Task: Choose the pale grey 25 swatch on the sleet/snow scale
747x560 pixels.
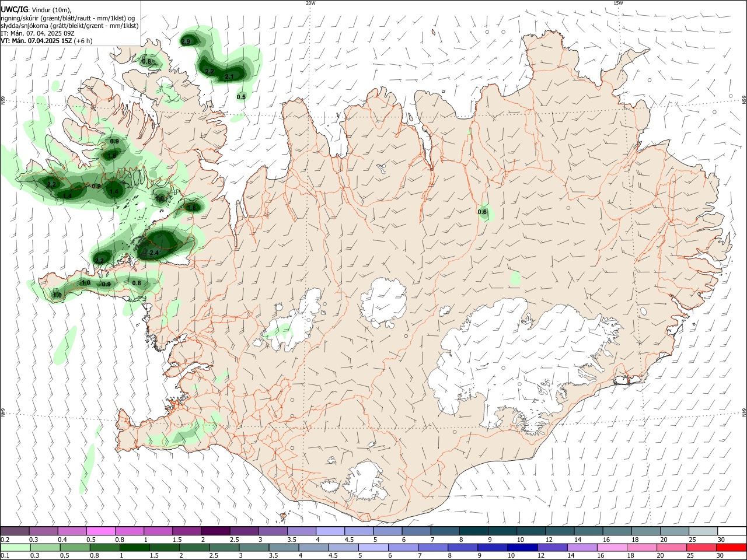Action: point(702,531)
